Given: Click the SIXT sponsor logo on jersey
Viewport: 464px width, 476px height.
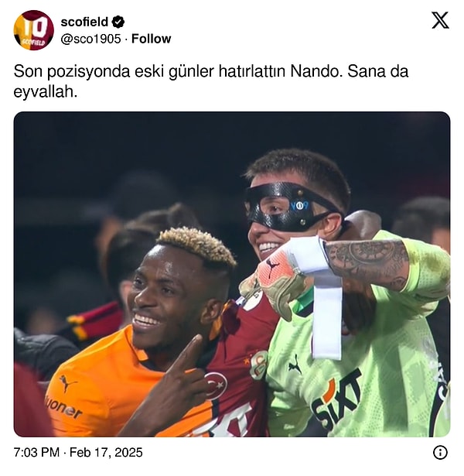Looking at the screenshot, I should coord(336,400).
